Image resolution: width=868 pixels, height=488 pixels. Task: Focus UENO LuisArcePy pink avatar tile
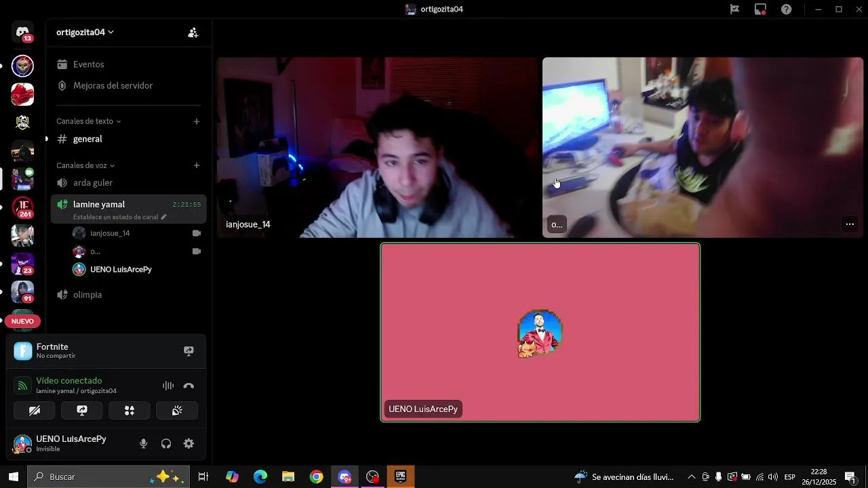[540, 333]
